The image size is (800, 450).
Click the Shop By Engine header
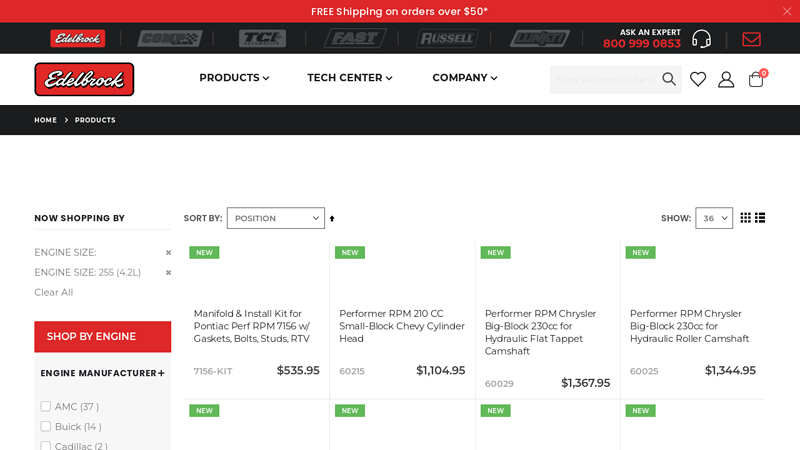coord(103,337)
